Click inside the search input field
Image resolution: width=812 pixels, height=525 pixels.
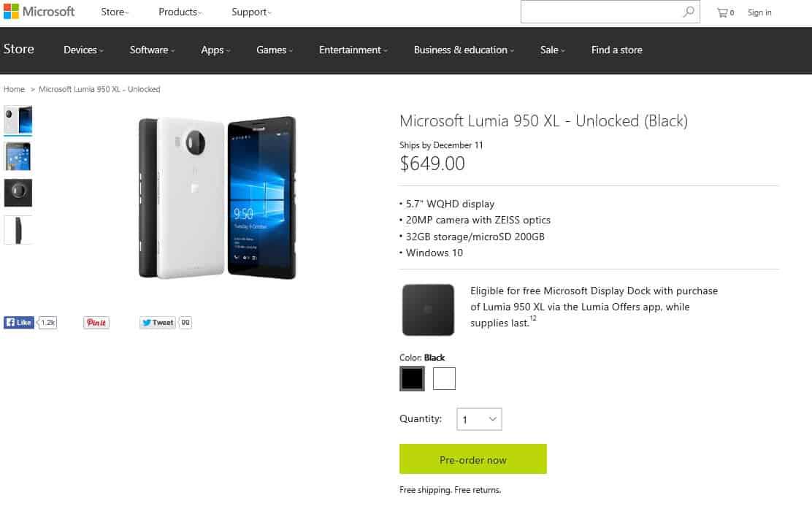tap(600, 12)
